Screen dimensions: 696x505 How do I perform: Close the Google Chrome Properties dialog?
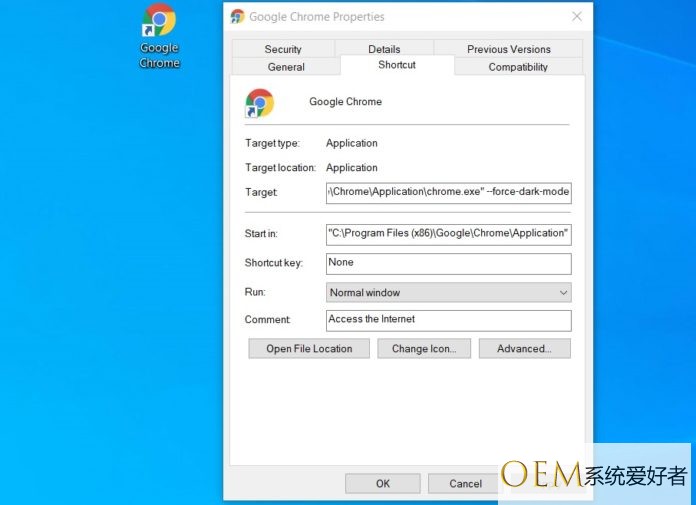[x=577, y=16]
